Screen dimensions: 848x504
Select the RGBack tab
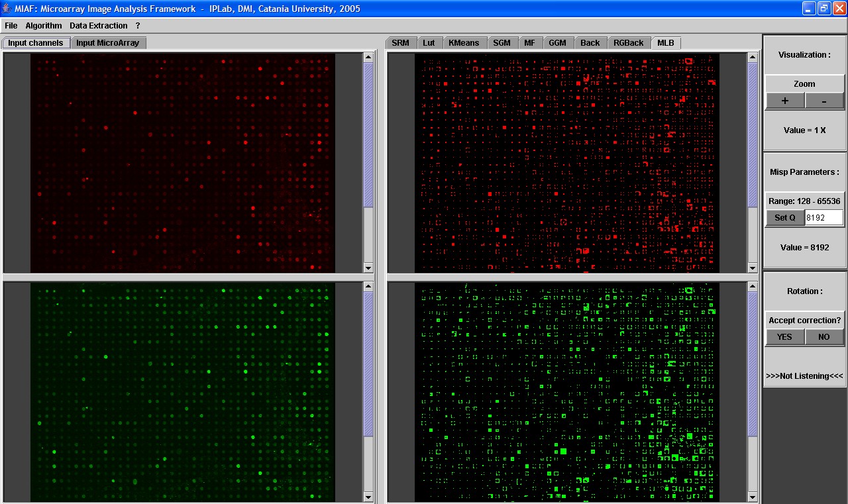point(628,43)
